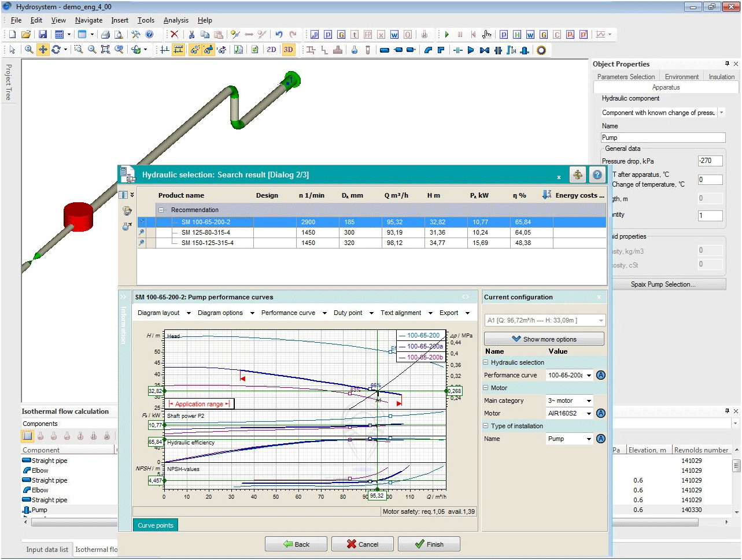Toggle automatic Motor selection via the A icon

(x=600, y=413)
